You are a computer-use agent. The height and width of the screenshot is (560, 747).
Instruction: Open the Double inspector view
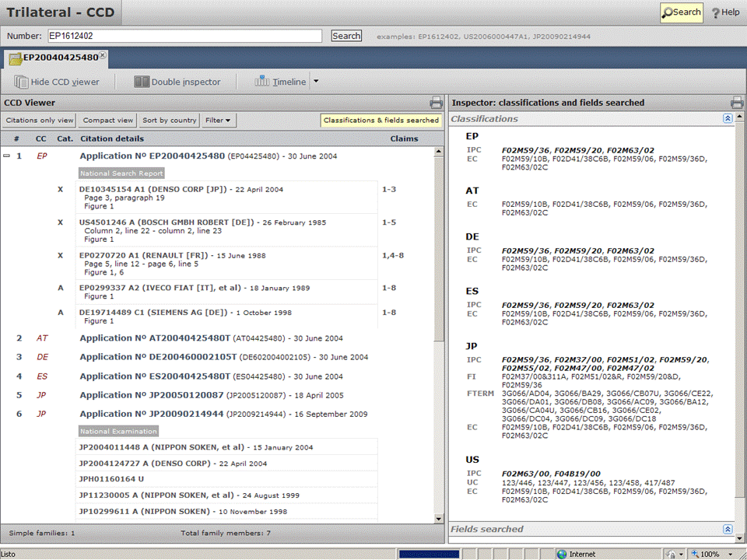point(177,82)
